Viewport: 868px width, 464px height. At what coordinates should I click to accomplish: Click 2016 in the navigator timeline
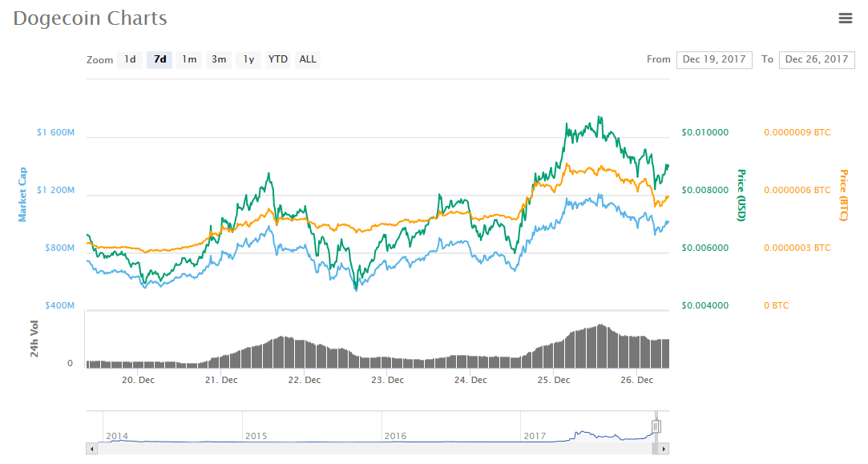395,436
